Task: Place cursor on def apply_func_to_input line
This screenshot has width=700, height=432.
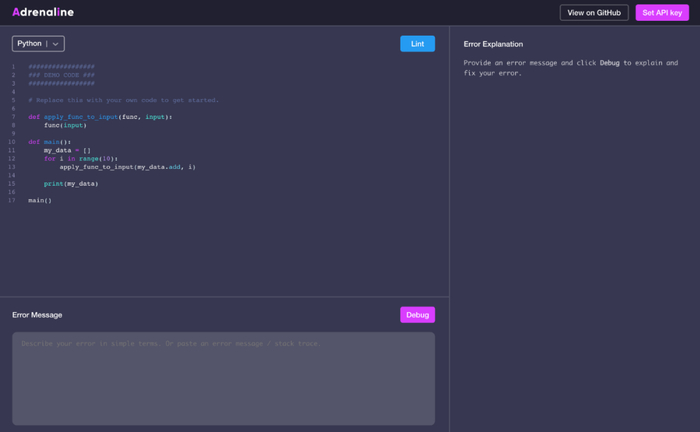Action: (100, 117)
